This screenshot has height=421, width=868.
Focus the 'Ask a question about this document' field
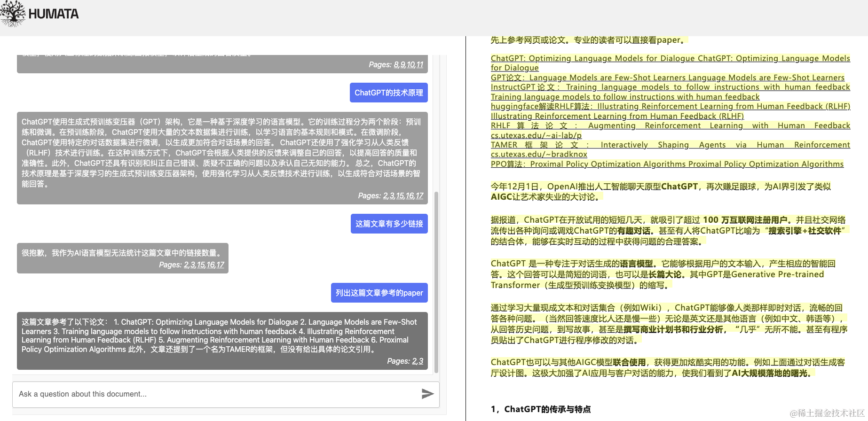[226, 394]
